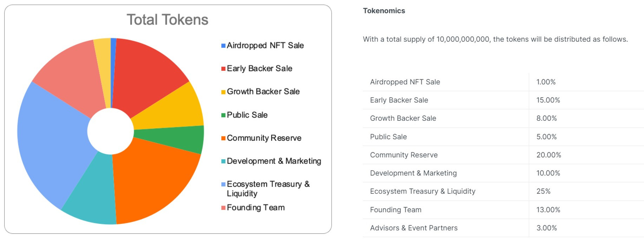Click the Tokenomics heading

(384, 11)
